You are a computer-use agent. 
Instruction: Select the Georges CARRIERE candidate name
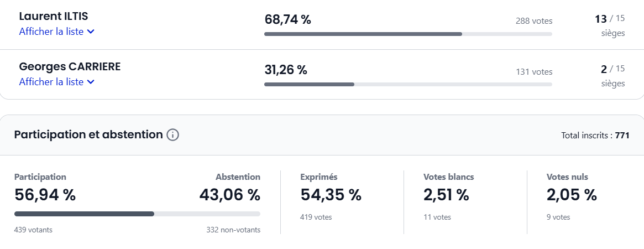pyautogui.click(x=70, y=67)
